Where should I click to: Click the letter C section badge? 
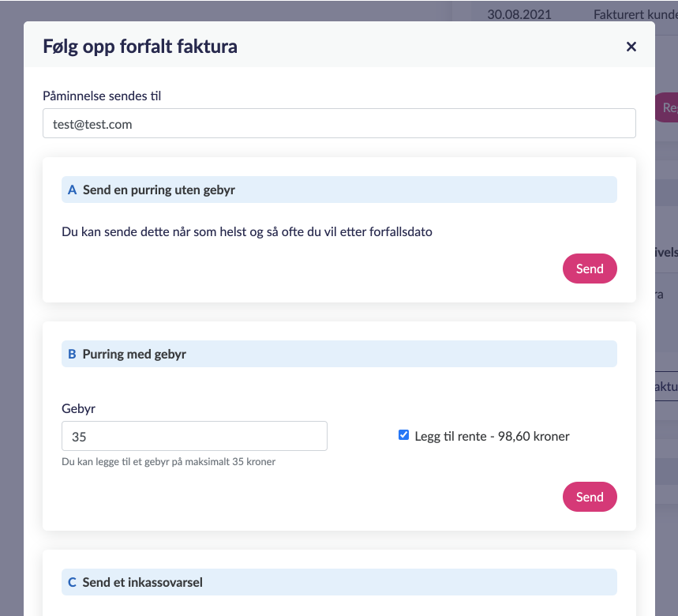(72, 583)
